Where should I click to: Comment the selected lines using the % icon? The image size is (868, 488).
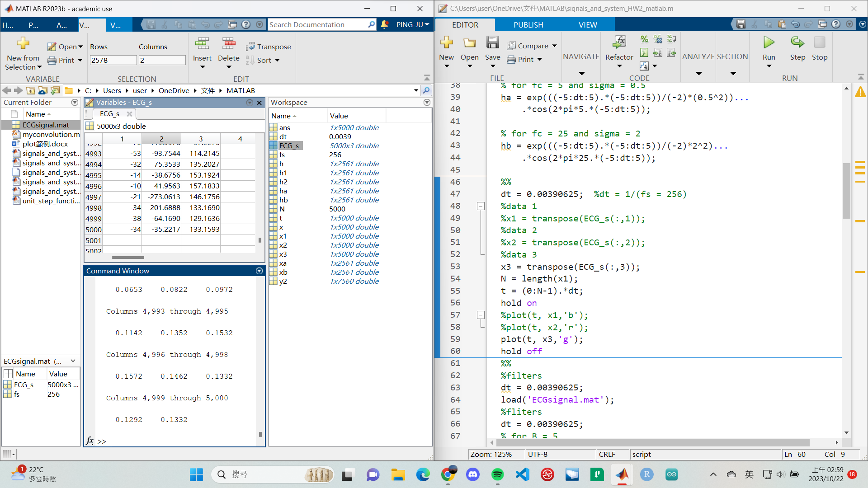point(644,39)
